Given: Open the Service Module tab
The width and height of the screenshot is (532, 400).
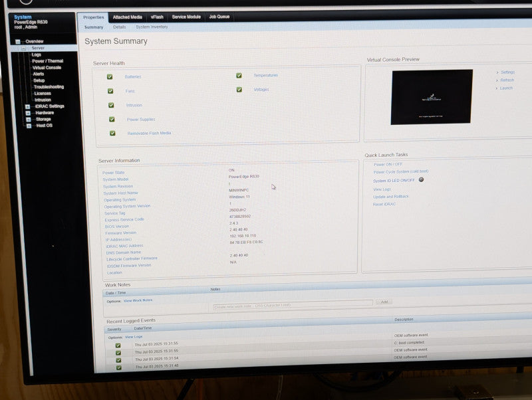Looking at the screenshot, I should tap(186, 17).
